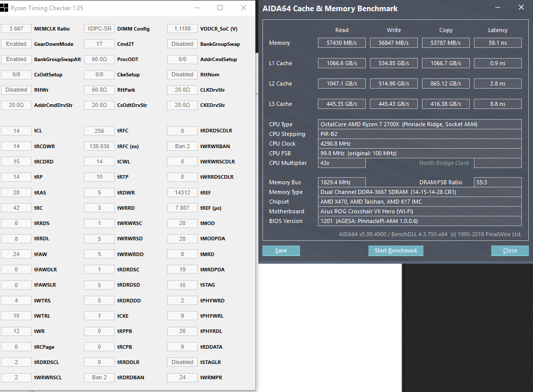Screen dimensions: 533x392
Task: Click the CPU Clock field 4290.8 MHz
Action: point(419,144)
